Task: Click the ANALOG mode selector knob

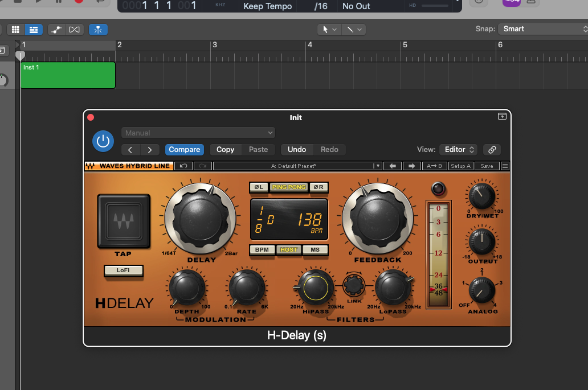Action: pyautogui.click(x=482, y=290)
